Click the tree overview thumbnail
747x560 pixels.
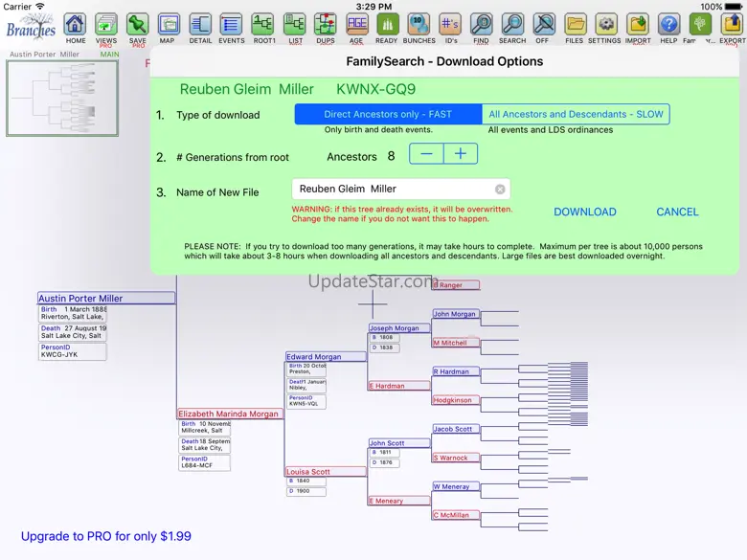tap(62, 99)
